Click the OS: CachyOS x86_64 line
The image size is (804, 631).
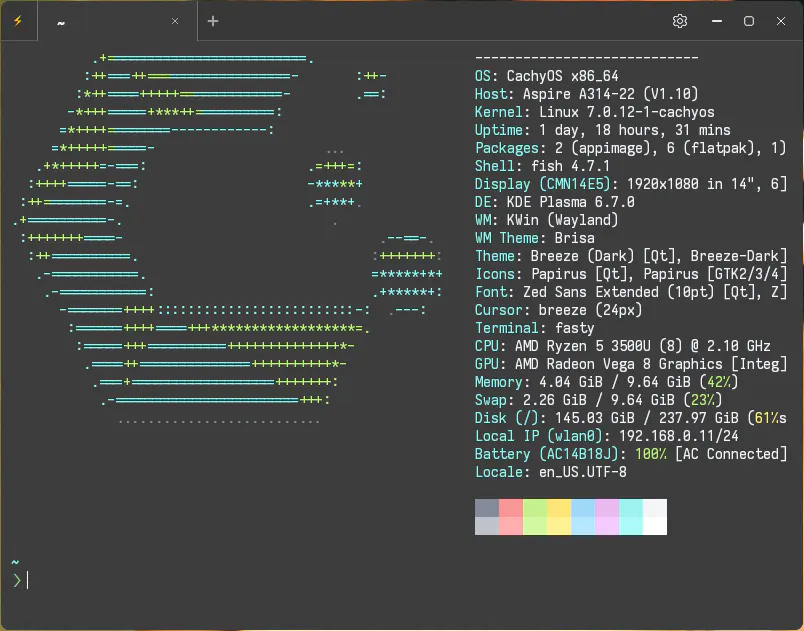coord(547,76)
